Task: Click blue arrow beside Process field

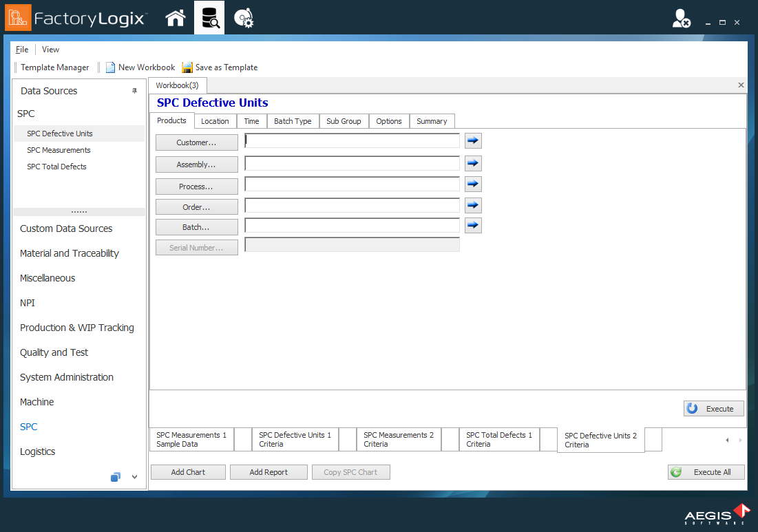Action: click(473, 184)
